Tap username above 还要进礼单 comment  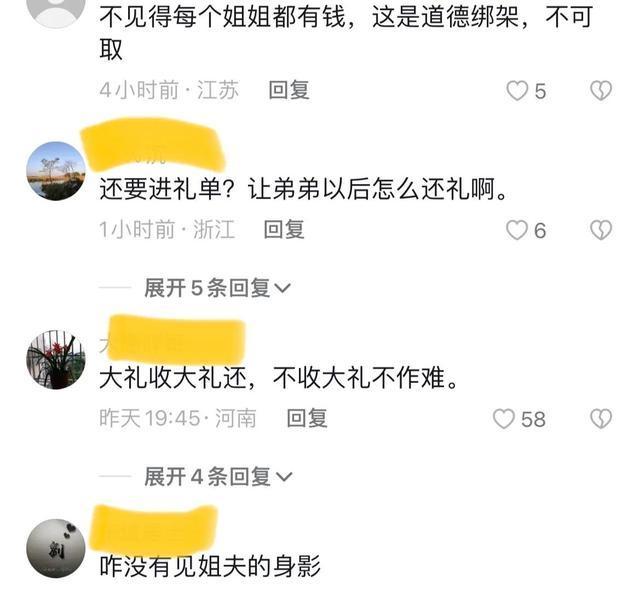click(153, 144)
